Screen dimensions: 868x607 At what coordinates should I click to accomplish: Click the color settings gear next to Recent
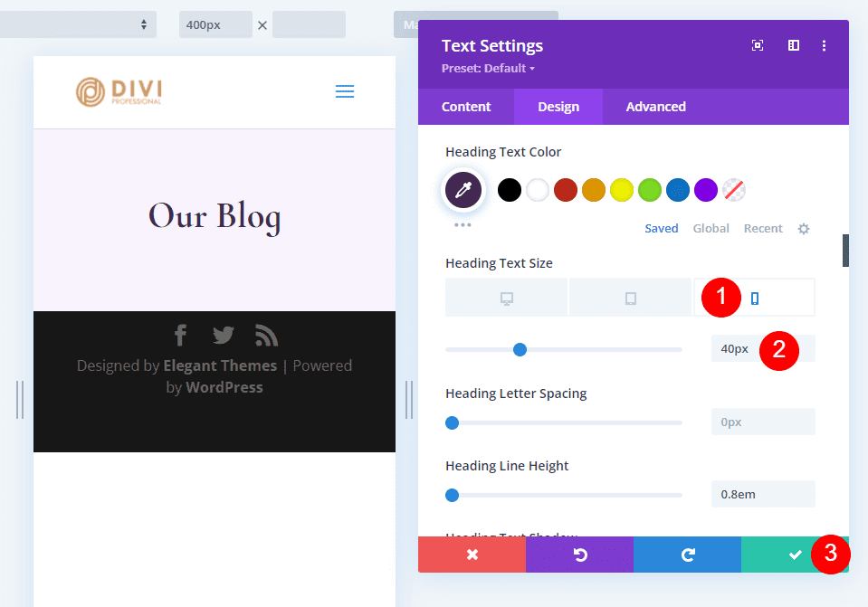804,229
